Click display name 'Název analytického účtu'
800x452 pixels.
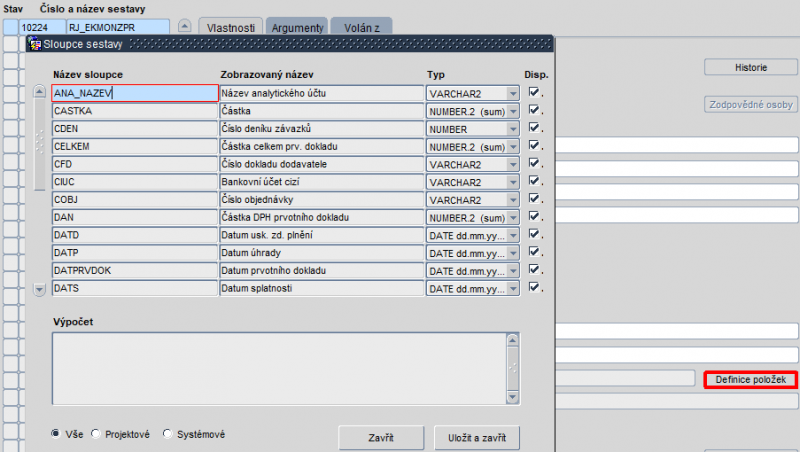(x=322, y=93)
